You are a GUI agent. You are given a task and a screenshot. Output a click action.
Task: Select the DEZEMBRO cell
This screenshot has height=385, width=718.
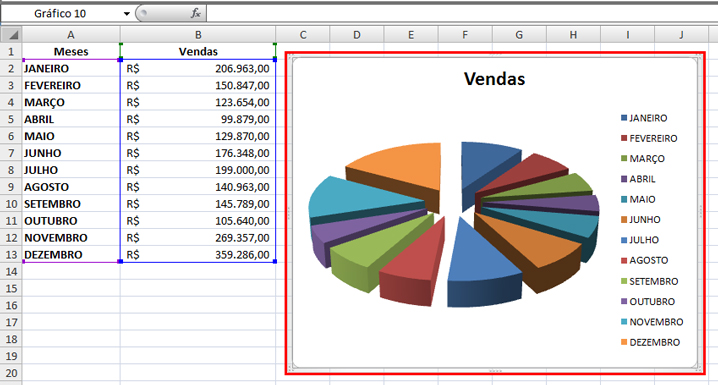coord(71,255)
